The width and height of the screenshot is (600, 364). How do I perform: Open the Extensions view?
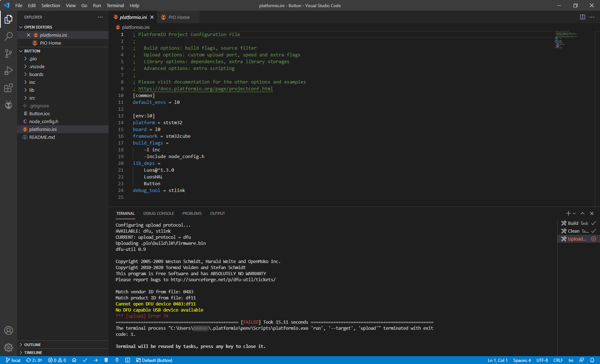tap(9, 88)
